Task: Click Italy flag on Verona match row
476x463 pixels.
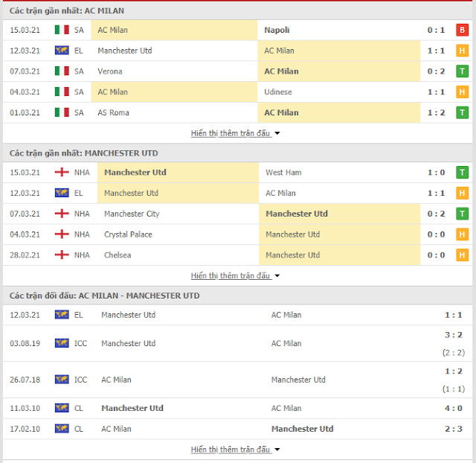Action: pos(62,71)
